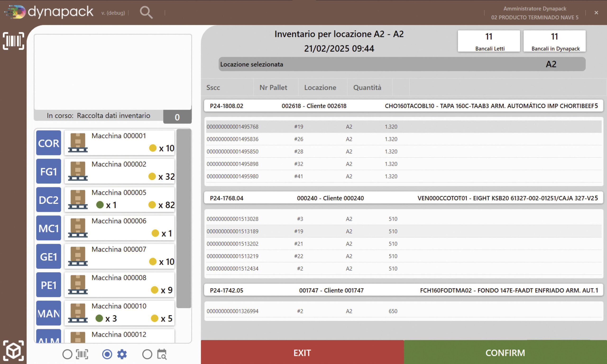Open the barcode scanner icon in sidebar
This screenshot has width=607, height=364.
tap(14, 41)
